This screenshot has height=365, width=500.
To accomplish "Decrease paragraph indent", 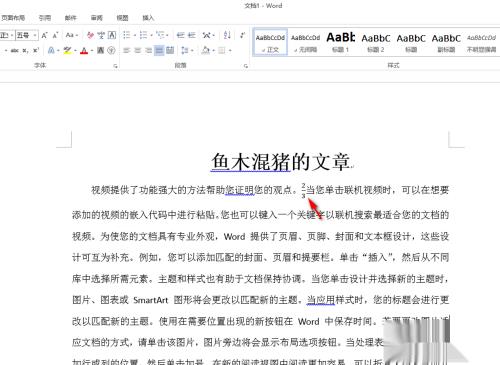I will (x=181, y=35).
